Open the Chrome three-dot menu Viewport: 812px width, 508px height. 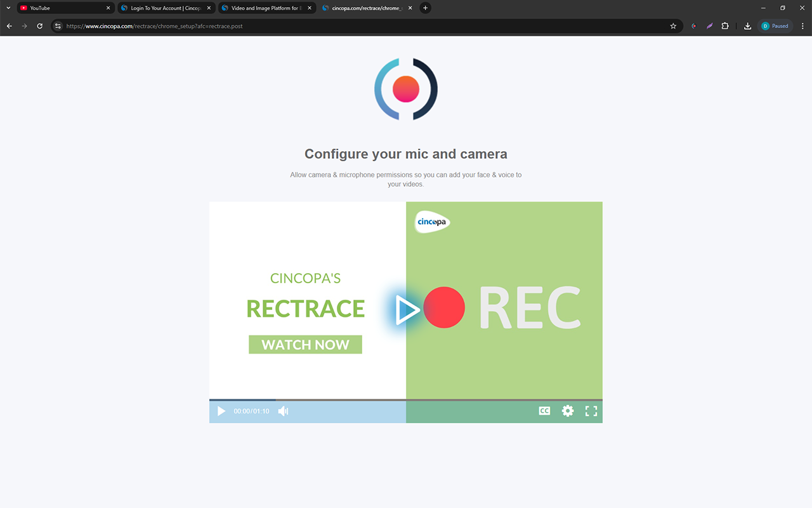802,26
